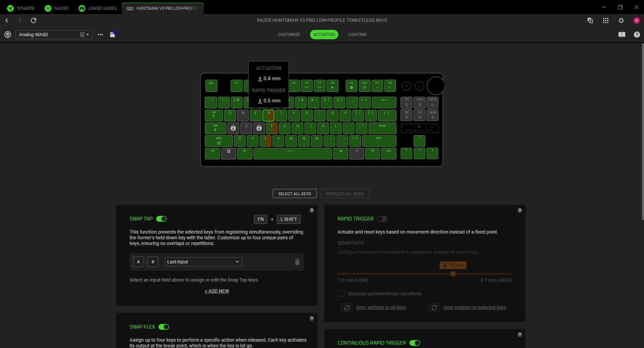This screenshot has height=348, width=644.
Task: Click + ADD NEW Snap Tap pair
Action: point(217,291)
